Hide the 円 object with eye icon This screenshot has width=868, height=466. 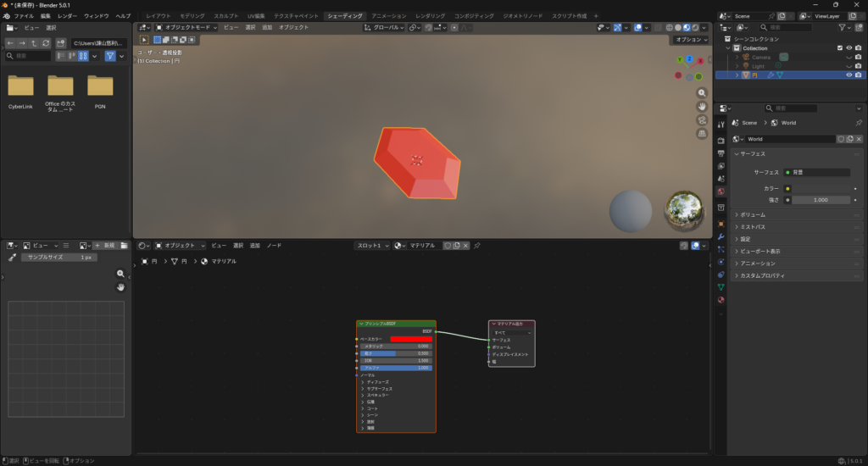point(849,75)
